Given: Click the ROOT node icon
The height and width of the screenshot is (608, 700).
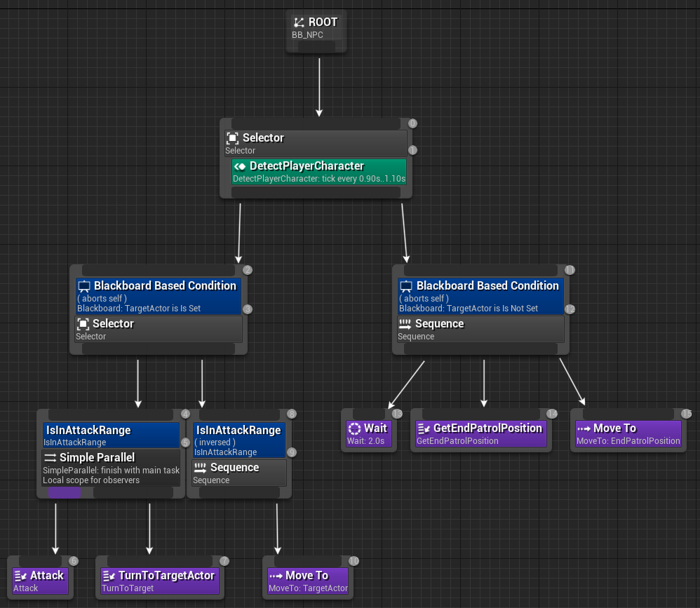Looking at the screenshot, I should click(299, 22).
